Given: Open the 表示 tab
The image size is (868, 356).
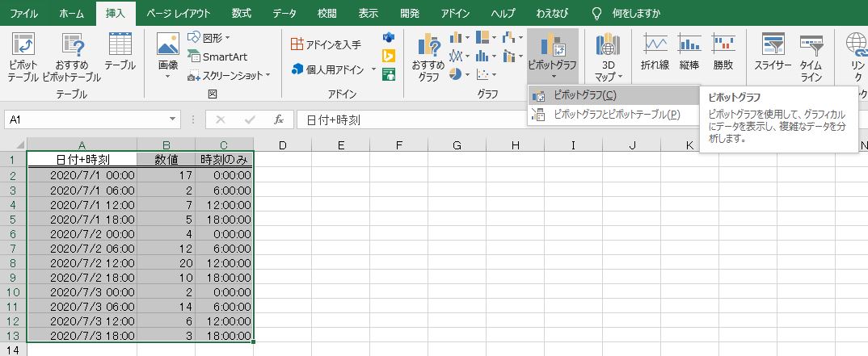Looking at the screenshot, I should pyautogui.click(x=368, y=13).
